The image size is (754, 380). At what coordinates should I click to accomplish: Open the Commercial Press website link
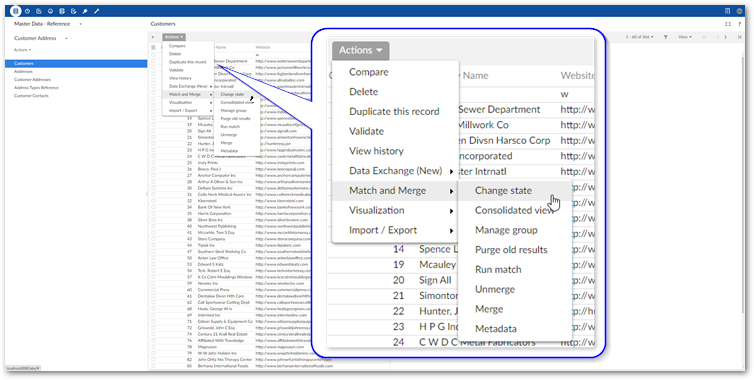[x=284, y=290]
